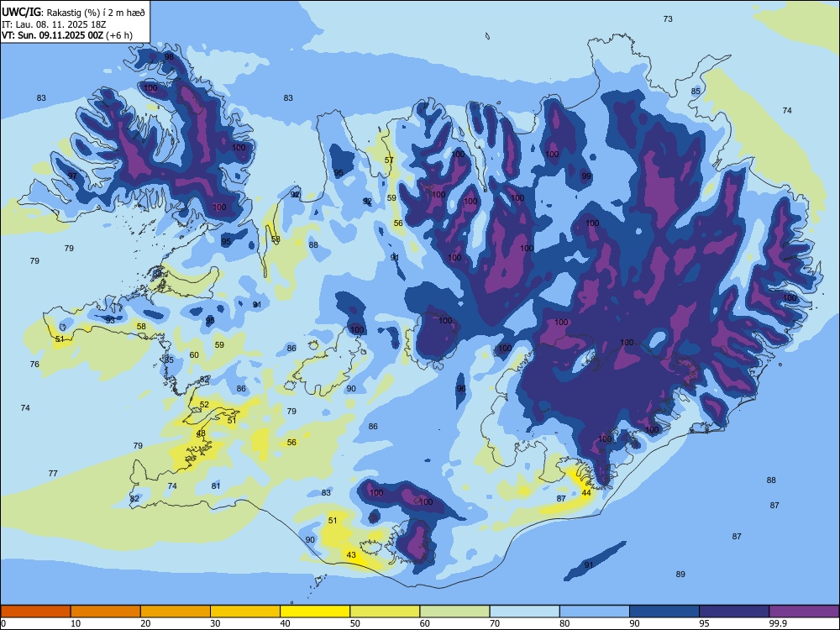Select the orange 10–20 legend color band
This screenshot has height=630, width=840.
106,612
